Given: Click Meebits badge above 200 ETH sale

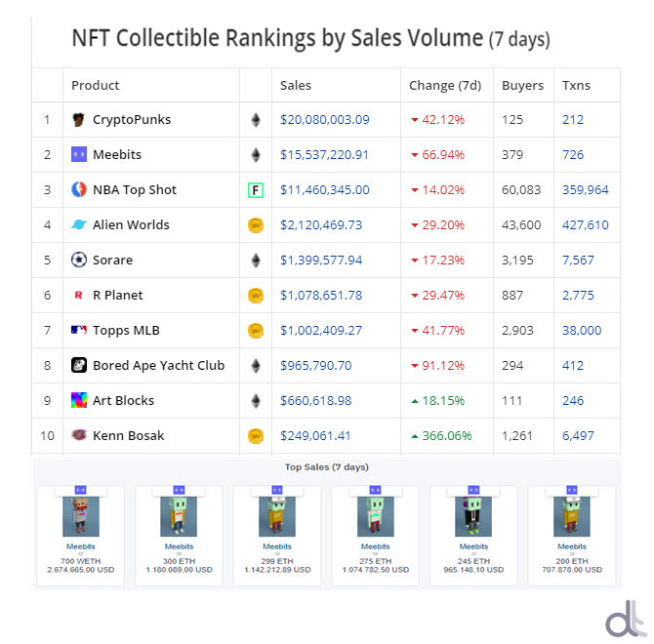Looking at the screenshot, I should [572, 490].
